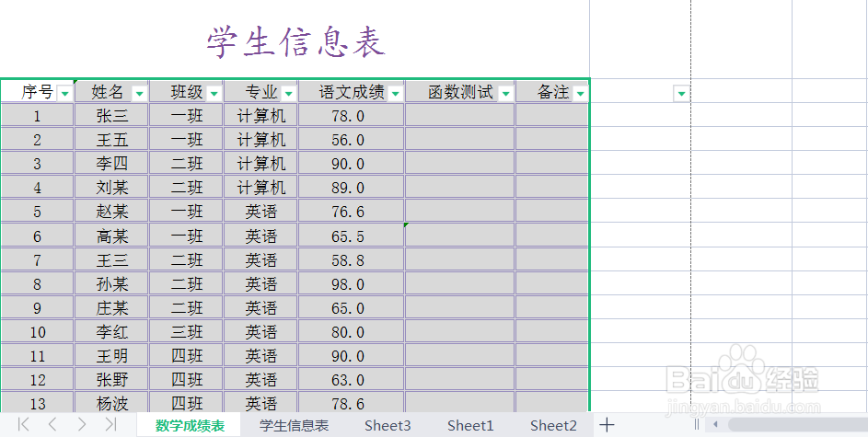Select score cell 63.0
Image resolution: width=868 pixels, height=437 pixels.
[351, 379]
